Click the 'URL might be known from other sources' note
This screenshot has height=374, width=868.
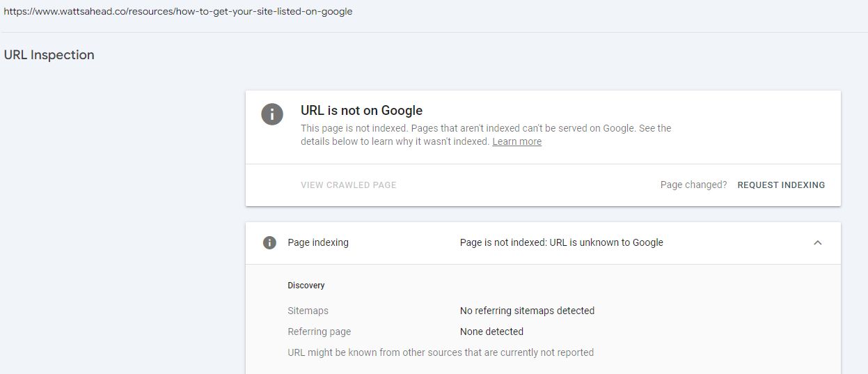click(441, 353)
